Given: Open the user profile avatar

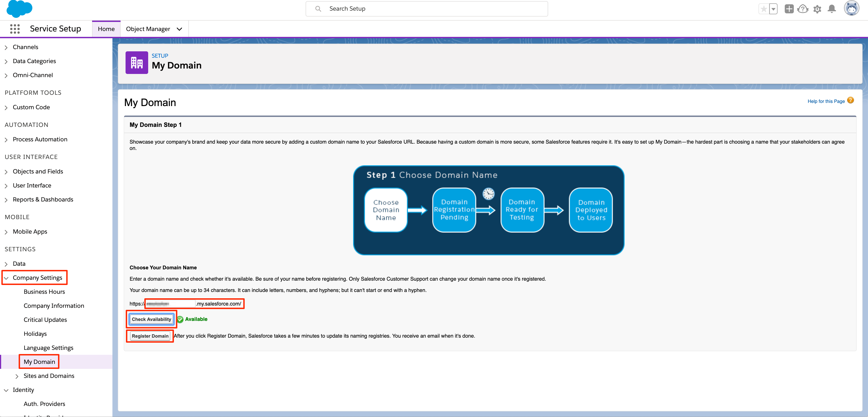Looking at the screenshot, I should (851, 8).
